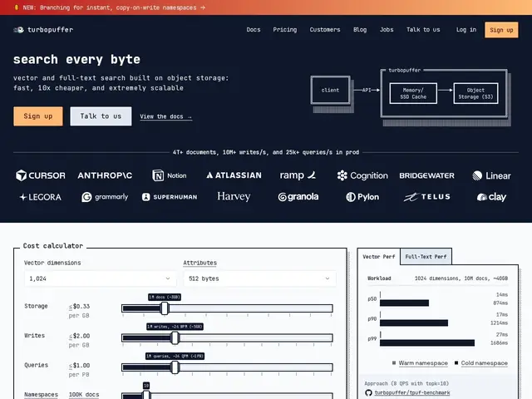Click the storage price '$0.33' value
Screen dimensions: 532x399
(81, 307)
